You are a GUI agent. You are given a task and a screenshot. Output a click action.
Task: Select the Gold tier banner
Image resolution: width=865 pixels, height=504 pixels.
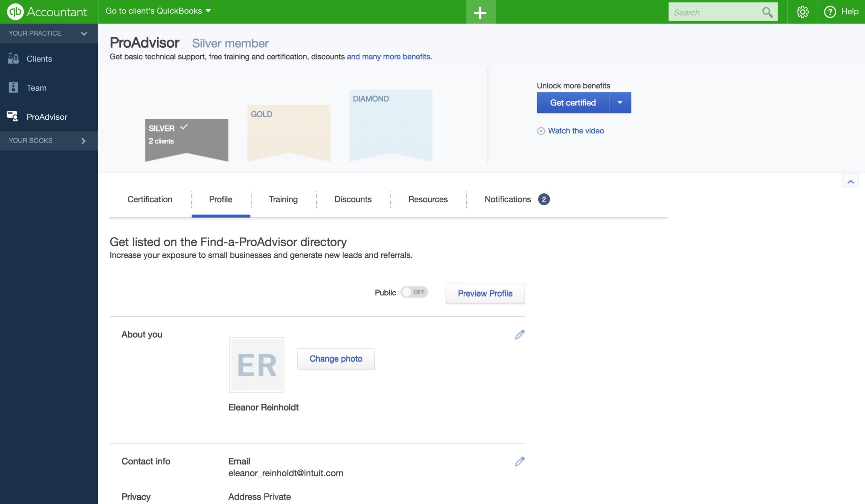(x=289, y=133)
